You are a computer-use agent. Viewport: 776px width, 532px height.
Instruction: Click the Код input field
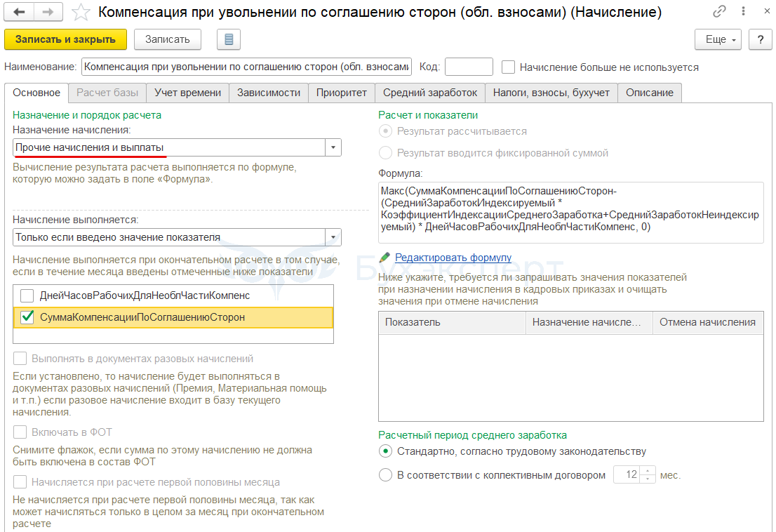(469, 67)
